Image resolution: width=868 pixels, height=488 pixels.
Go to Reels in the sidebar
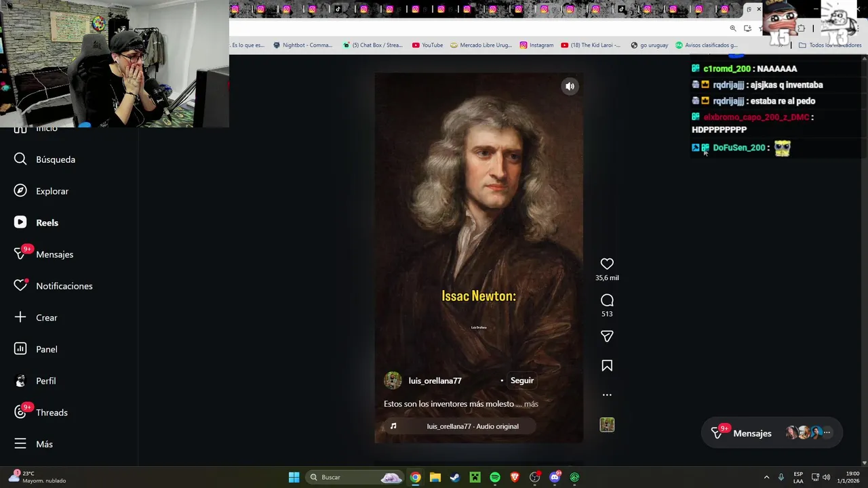point(37,222)
